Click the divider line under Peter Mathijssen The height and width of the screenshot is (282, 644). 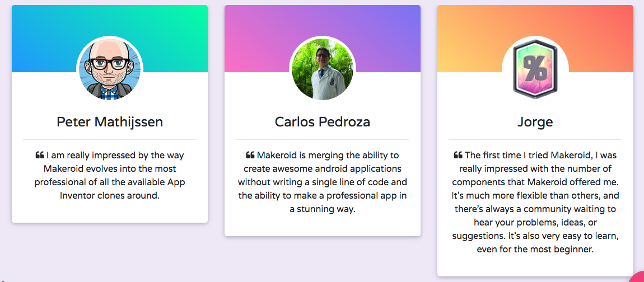110,139
